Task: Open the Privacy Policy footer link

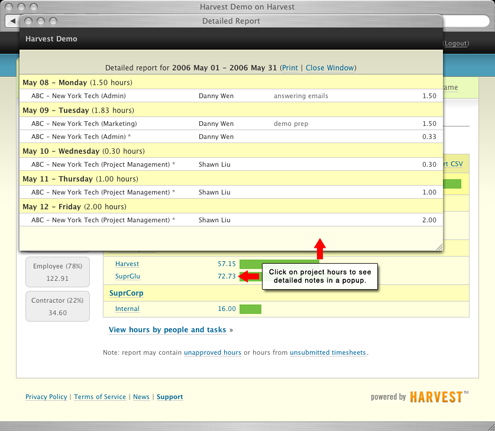Action: (46, 397)
